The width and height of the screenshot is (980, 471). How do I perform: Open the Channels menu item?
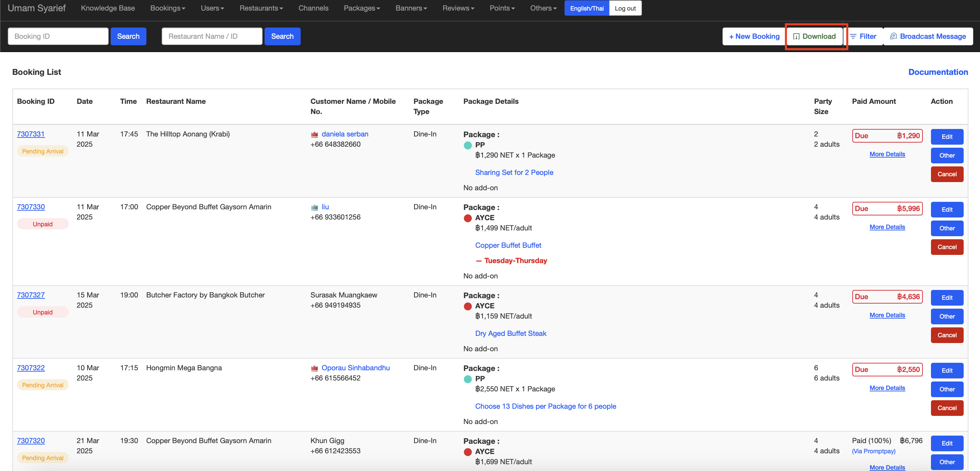313,9
